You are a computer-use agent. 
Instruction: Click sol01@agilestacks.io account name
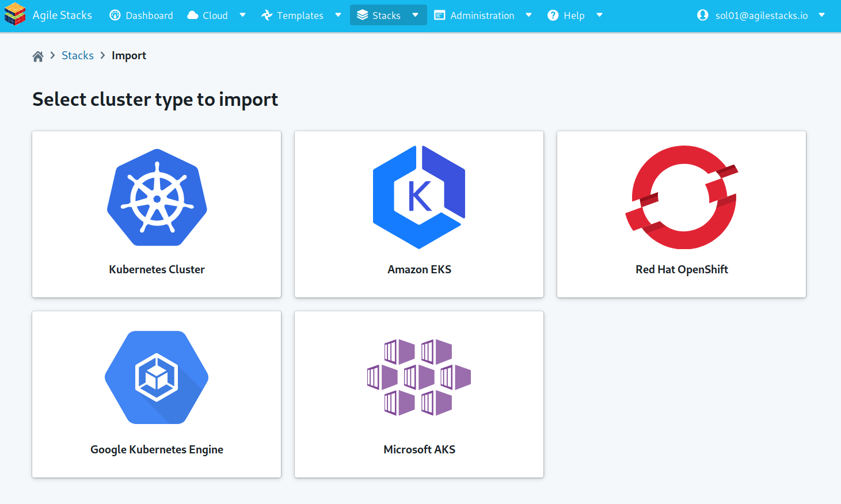pos(762,16)
